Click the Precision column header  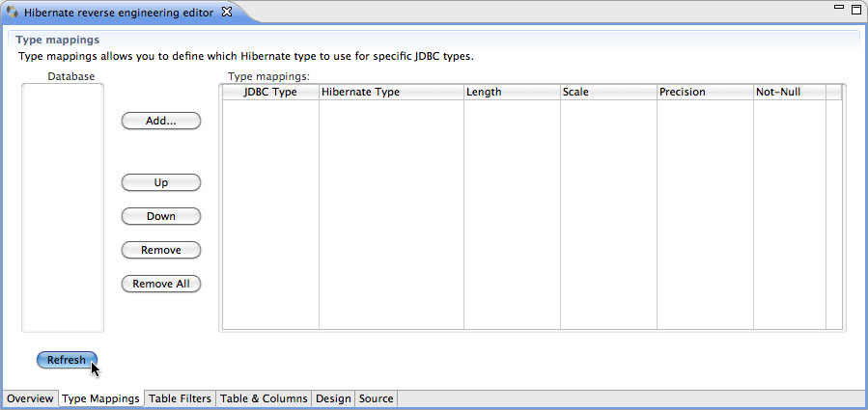pos(705,93)
